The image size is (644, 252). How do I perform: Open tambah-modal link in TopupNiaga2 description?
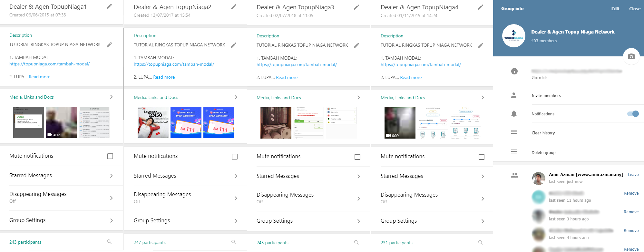point(174,64)
